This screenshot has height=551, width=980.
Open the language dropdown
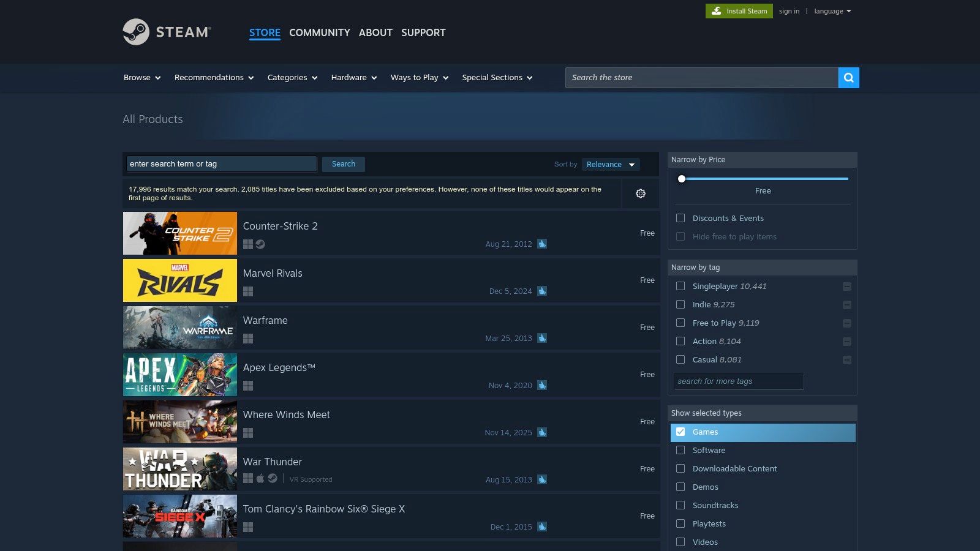pyautogui.click(x=832, y=10)
